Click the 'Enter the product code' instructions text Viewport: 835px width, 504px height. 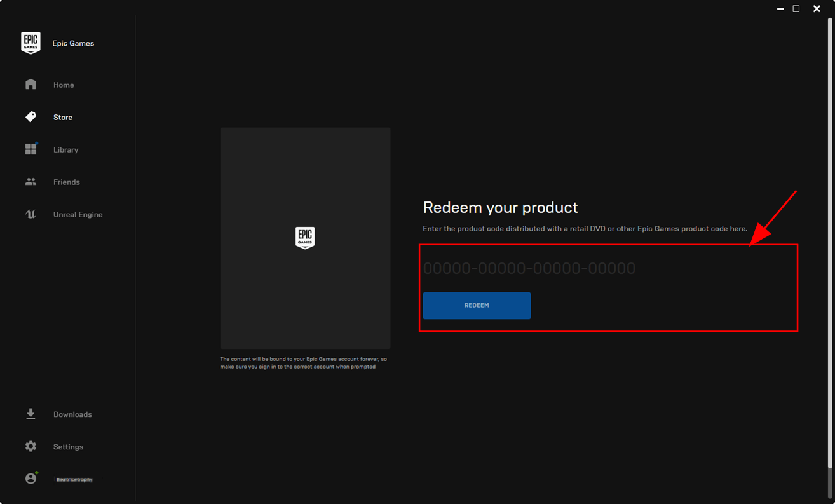point(585,229)
